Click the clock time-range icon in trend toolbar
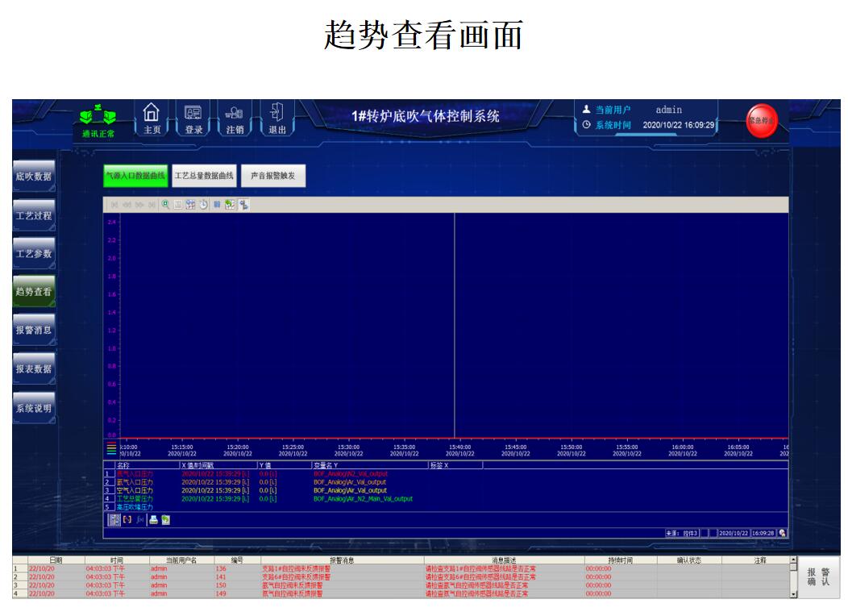This screenshot has height=616, width=848. [x=203, y=205]
